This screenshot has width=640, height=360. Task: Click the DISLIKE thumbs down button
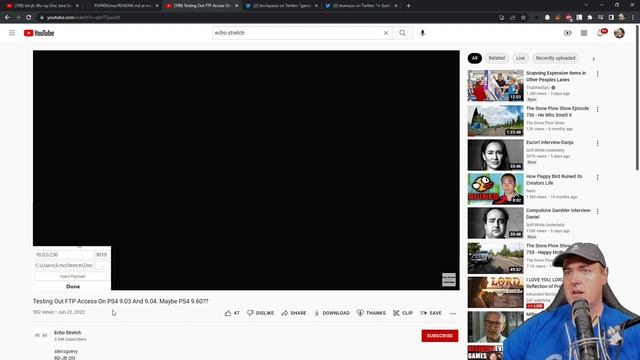click(260, 313)
